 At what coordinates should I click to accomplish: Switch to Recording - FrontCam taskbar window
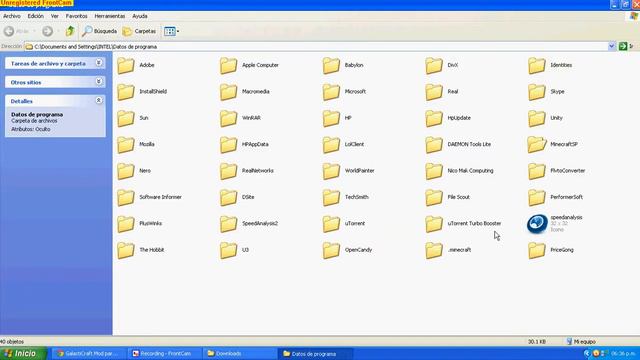click(164, 353)
